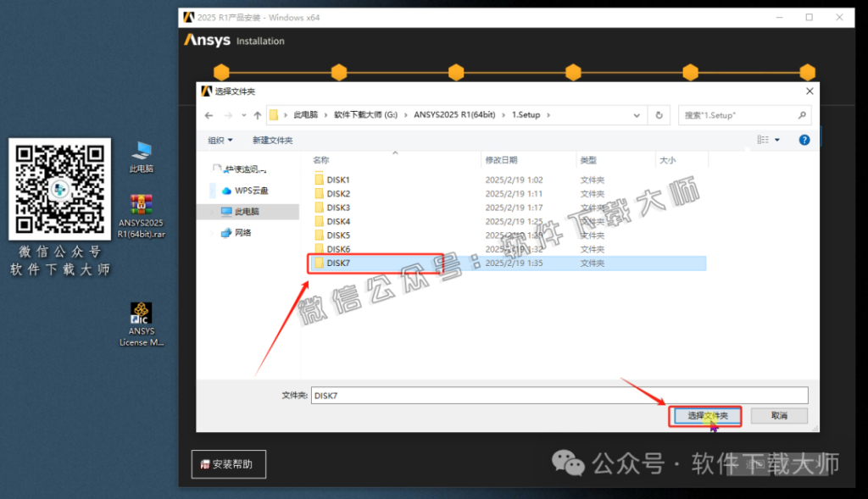Image resolution: width=868 pixels, height=499 pixels.
Task: Click the back navigation arrow
Action: click(208, 114)
